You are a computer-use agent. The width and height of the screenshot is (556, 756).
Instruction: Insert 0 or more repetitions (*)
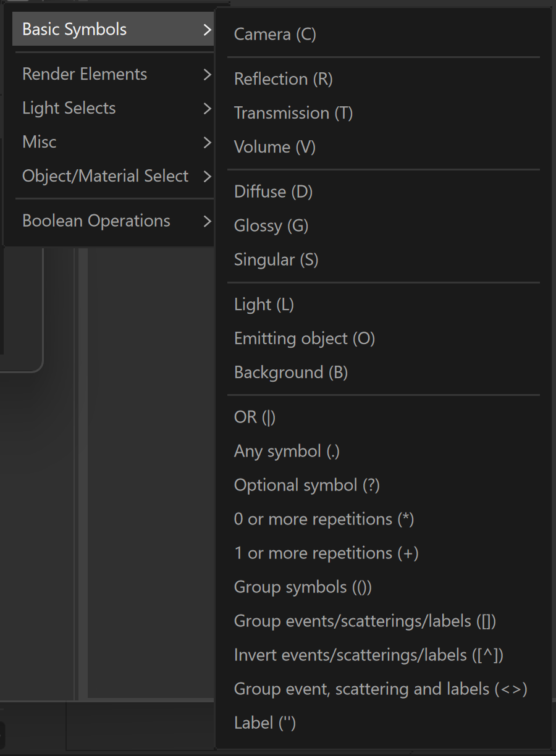[x=384, y=519]
